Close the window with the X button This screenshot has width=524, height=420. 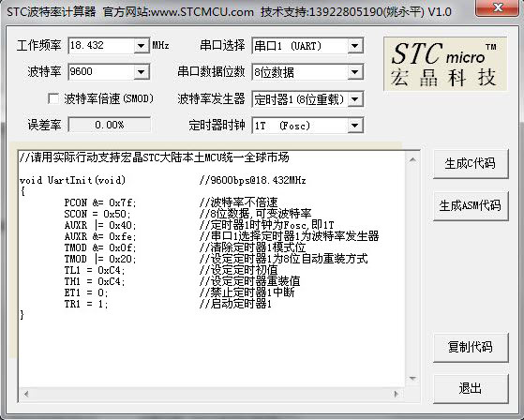pos(498,7)
